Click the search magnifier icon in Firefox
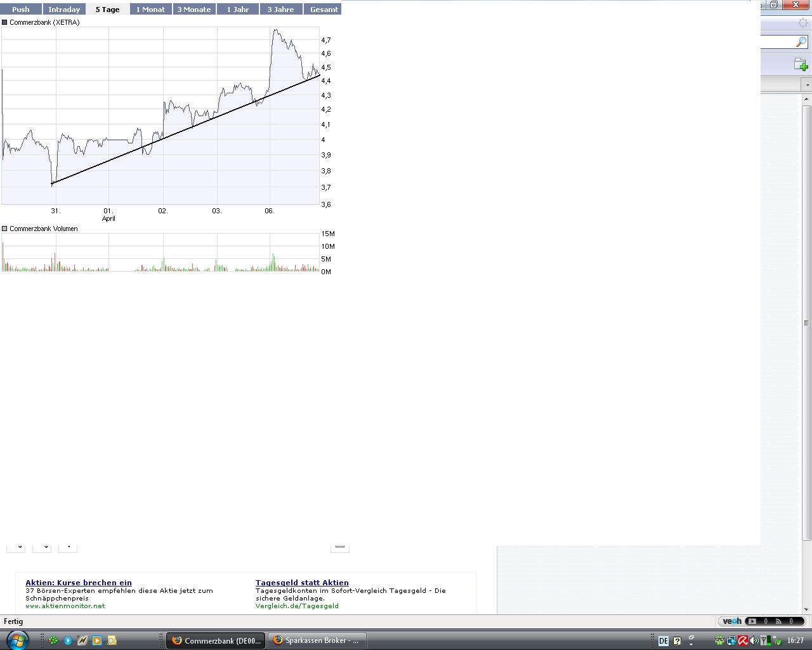Viewport: 812px width, 650px height. point(801,42)
